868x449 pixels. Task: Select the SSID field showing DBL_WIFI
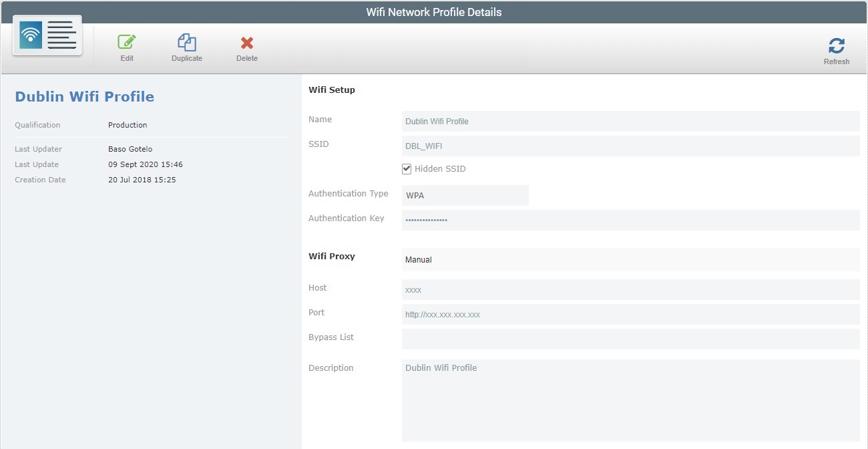click(x=630, y=146)
